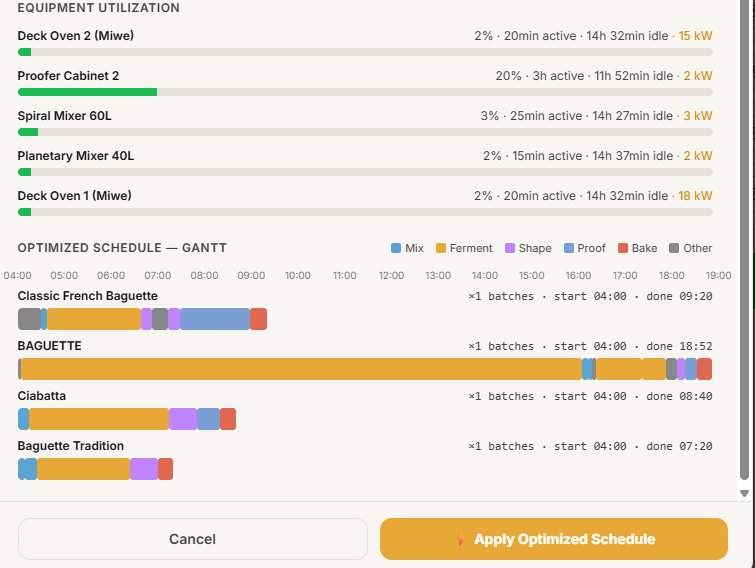Select the Ciabatta shape segment
The width and height of the screenshot is (755, 568).
(x=183, y=419)
